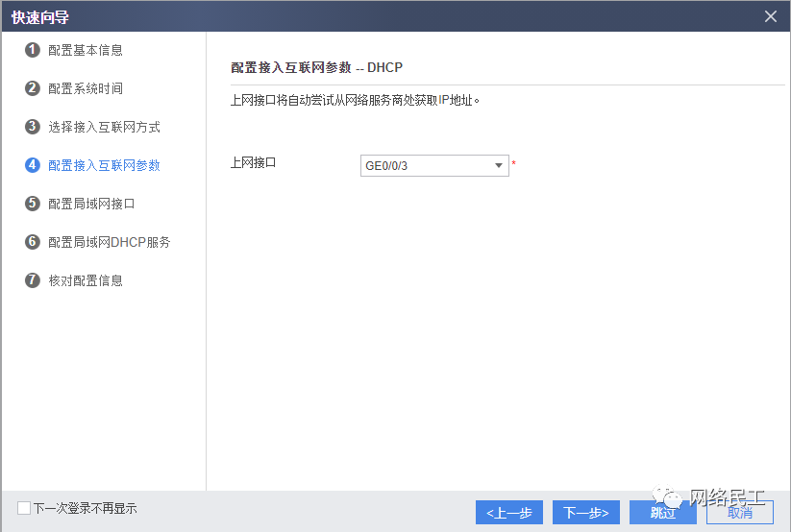
Task: Click the 快速向导 title text
Action: click(x=39, y=17)
